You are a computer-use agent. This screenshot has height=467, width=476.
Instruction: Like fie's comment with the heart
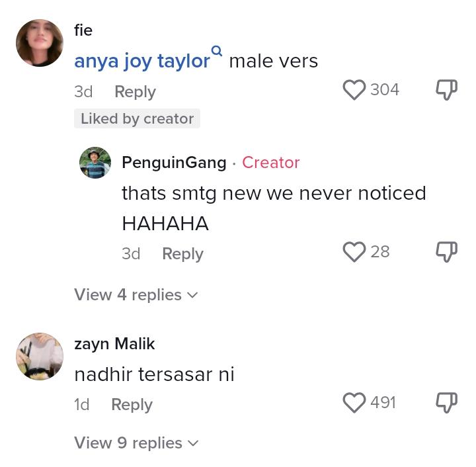point(354,90)
